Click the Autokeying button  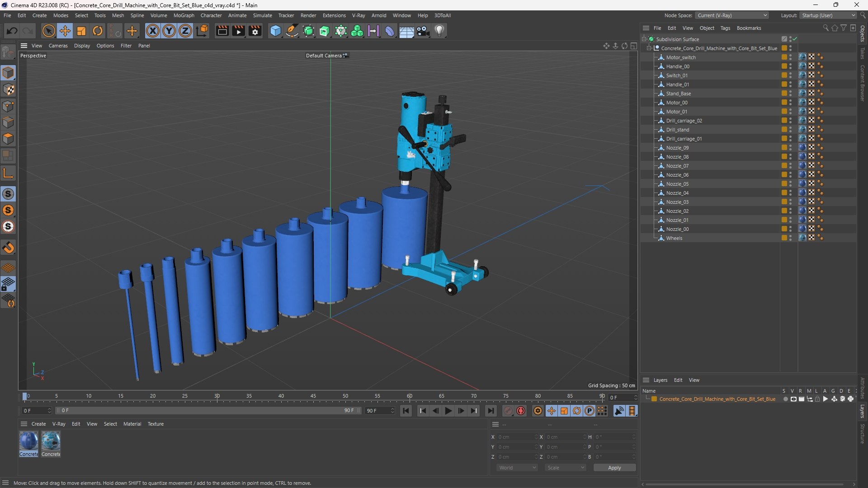point(521,411)
